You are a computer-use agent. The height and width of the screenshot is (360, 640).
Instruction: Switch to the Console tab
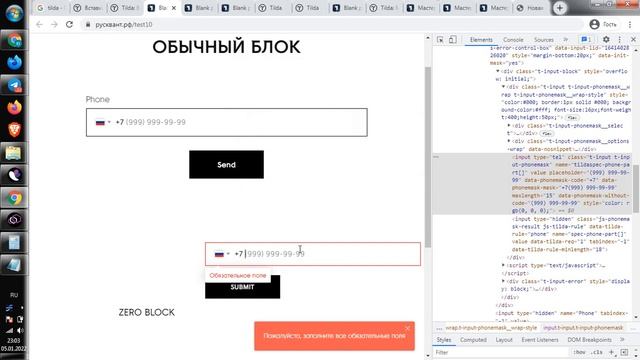click(513, 40)
